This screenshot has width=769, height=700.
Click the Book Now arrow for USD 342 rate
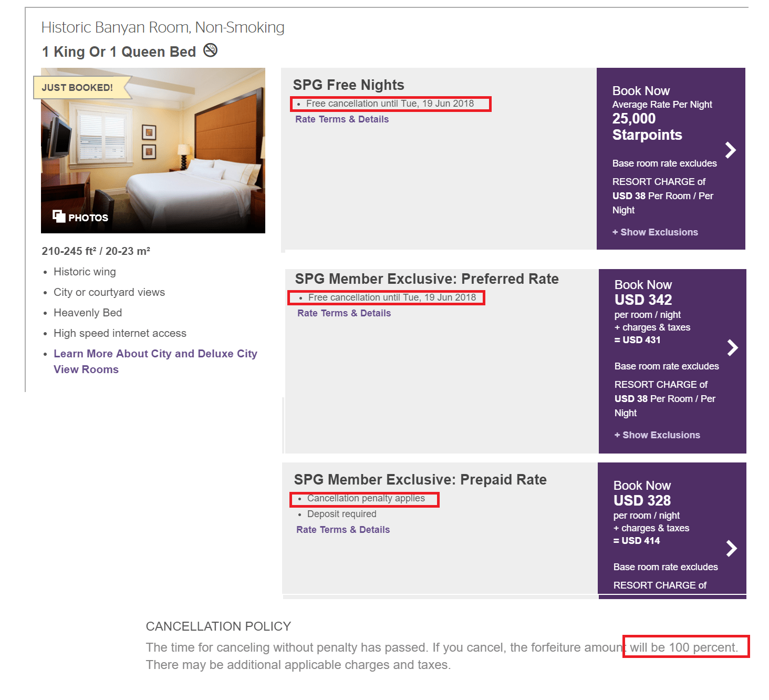coord(732,347)
